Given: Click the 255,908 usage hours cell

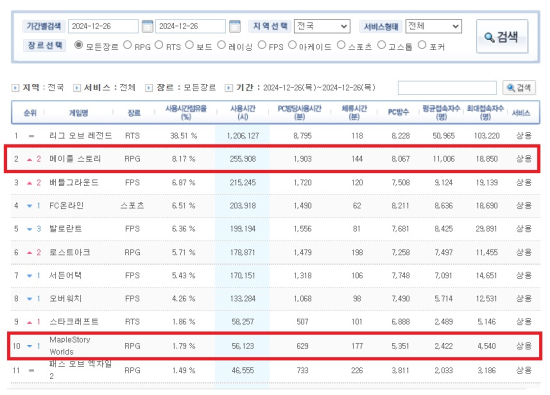Looking at the screenshot, I should tap(243, 159).
